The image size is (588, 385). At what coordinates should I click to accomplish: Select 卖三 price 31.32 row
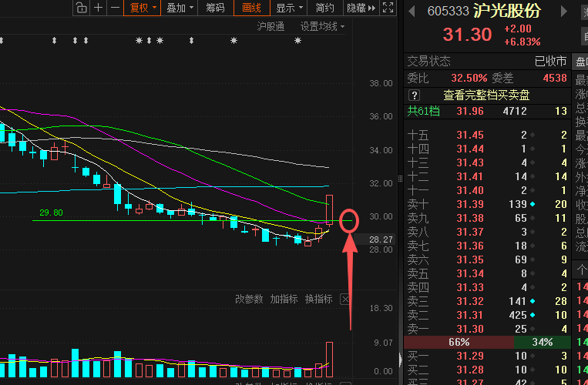tap(487, 301)
